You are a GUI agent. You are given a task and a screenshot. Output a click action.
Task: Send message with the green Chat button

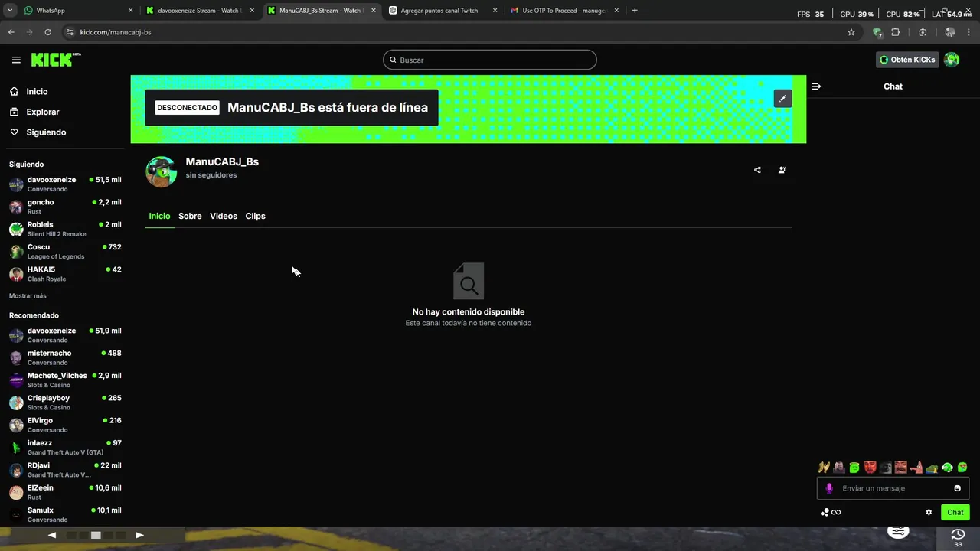click(x=955, y=512)
